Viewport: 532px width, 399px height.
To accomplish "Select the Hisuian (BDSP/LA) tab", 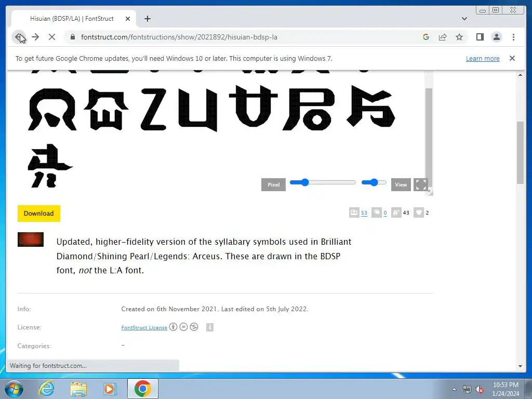I will click(72, 19).
